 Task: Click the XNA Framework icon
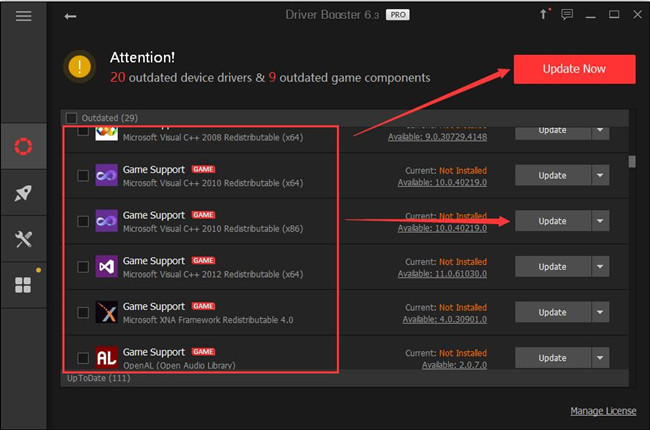107,312
